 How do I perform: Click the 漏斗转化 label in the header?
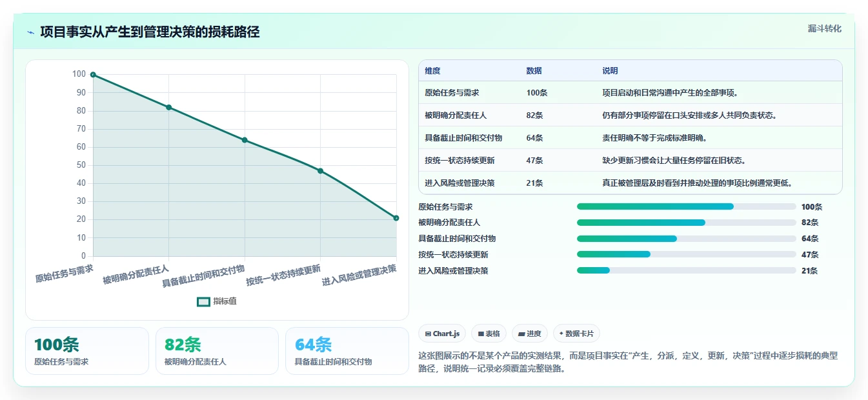click(825, 28)
